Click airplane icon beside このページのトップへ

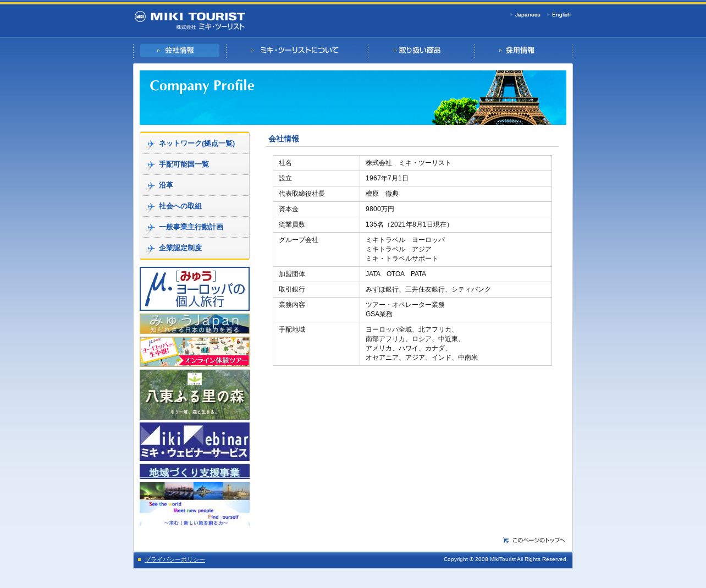pos(506,540)
